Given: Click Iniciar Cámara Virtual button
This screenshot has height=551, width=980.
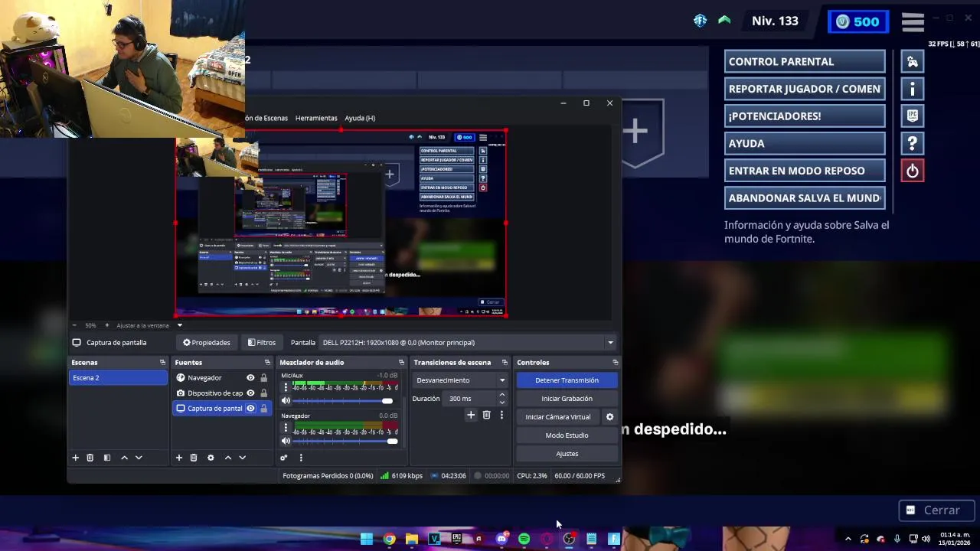Looking at the screenshot, I should (x=558, y=417).
